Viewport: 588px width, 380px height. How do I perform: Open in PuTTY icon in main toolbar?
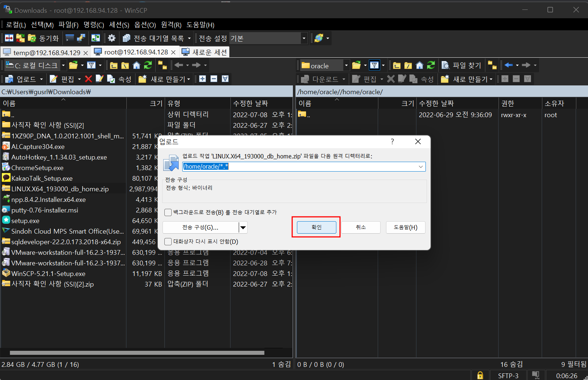point(81,38)
